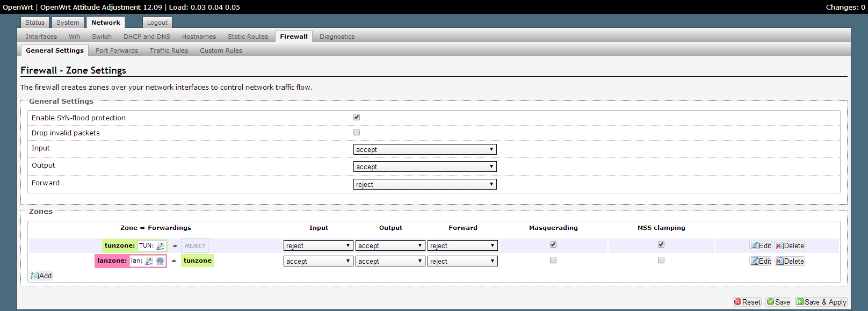Open tunzone Input dropdown
868x311 pixels.
(x=319, y=245)
